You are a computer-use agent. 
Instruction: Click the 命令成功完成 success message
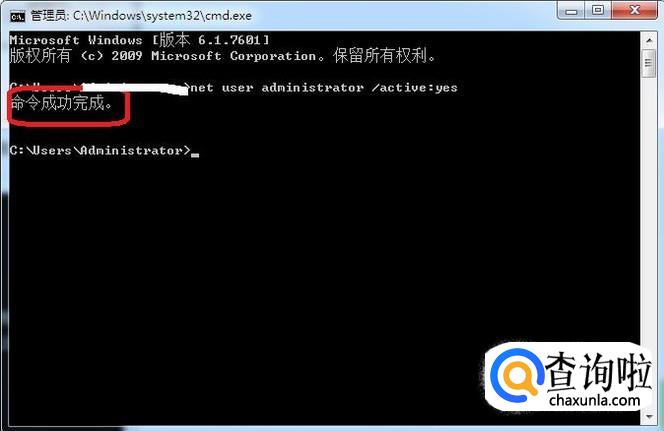(x=62, y=102)
